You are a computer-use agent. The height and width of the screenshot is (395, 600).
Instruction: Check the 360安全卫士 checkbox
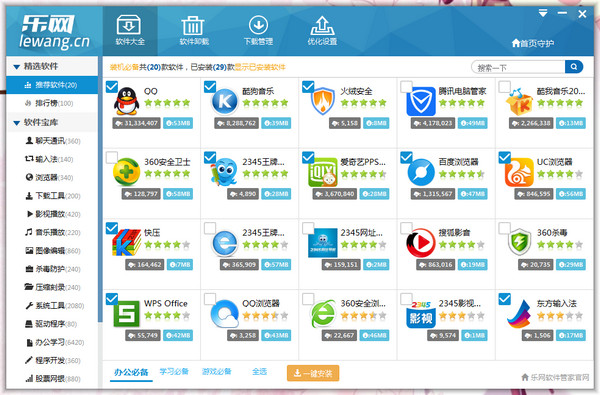(112, 157)
